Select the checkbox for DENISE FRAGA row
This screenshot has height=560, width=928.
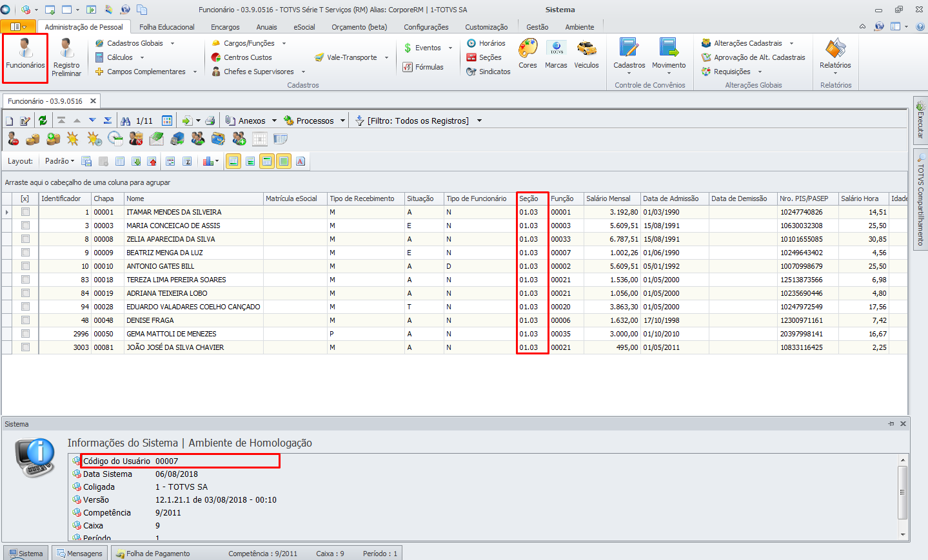(x=25, y=320)
